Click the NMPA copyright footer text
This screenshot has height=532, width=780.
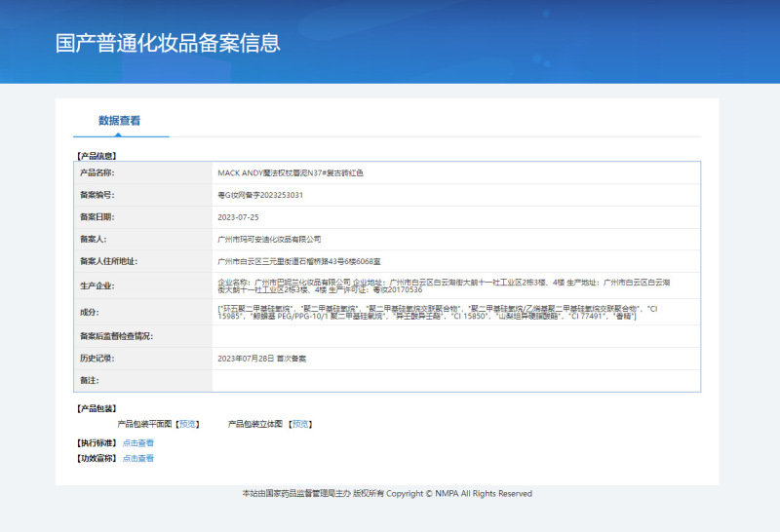tap(387, 493)
